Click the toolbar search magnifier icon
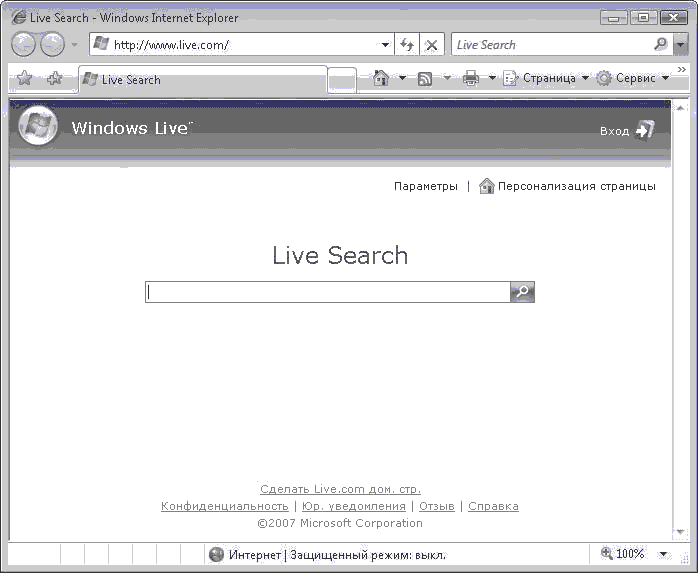Viewport: 698px width, 573px height. [661, 44]
